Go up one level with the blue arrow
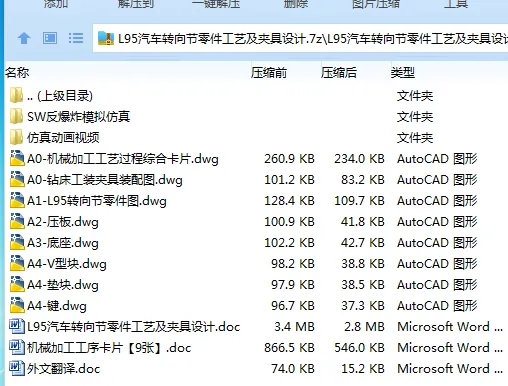The height and width of the screenshot is (386, 508). tap(24, 38)
